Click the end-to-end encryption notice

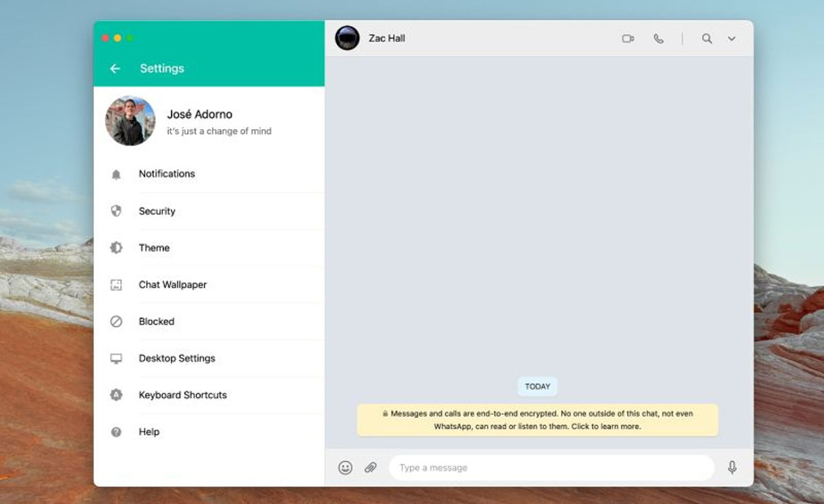tap(538, 420)
